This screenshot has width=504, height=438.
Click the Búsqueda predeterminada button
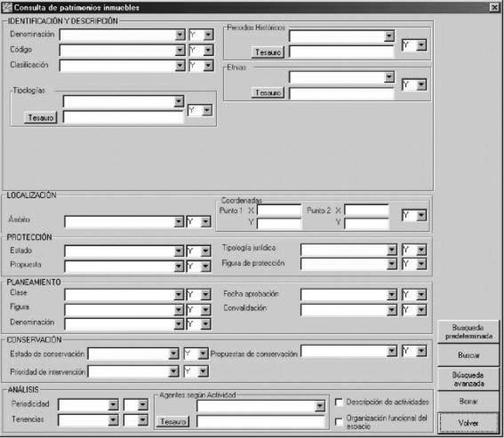click(x=468, y=332)
